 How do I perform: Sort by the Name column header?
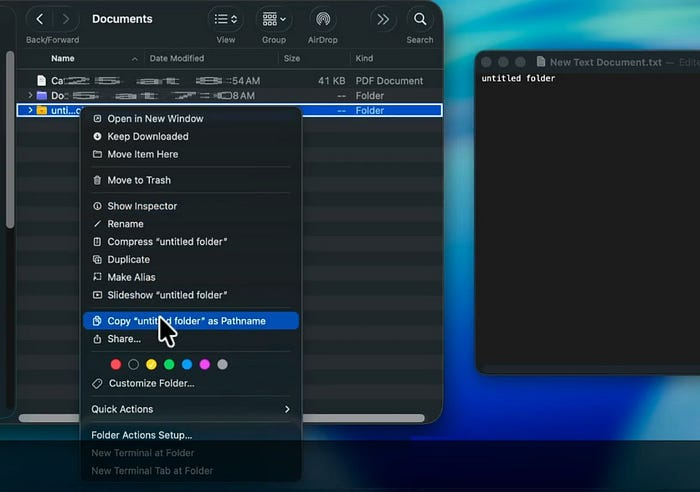click(x=62, y=58)
